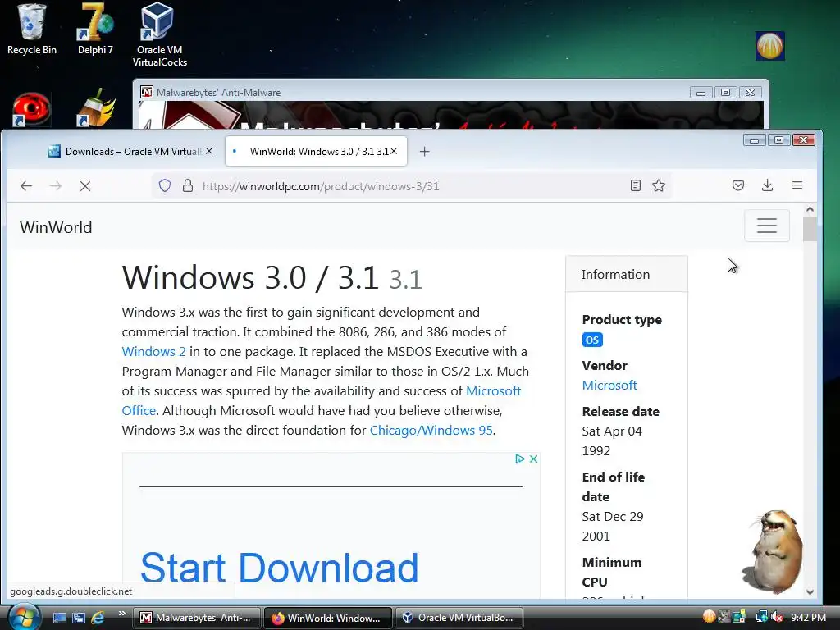This screenshot has height=630, width=840.
Task: Click the taskbar clock showing 9:42 PM
Action: [808, 617]
